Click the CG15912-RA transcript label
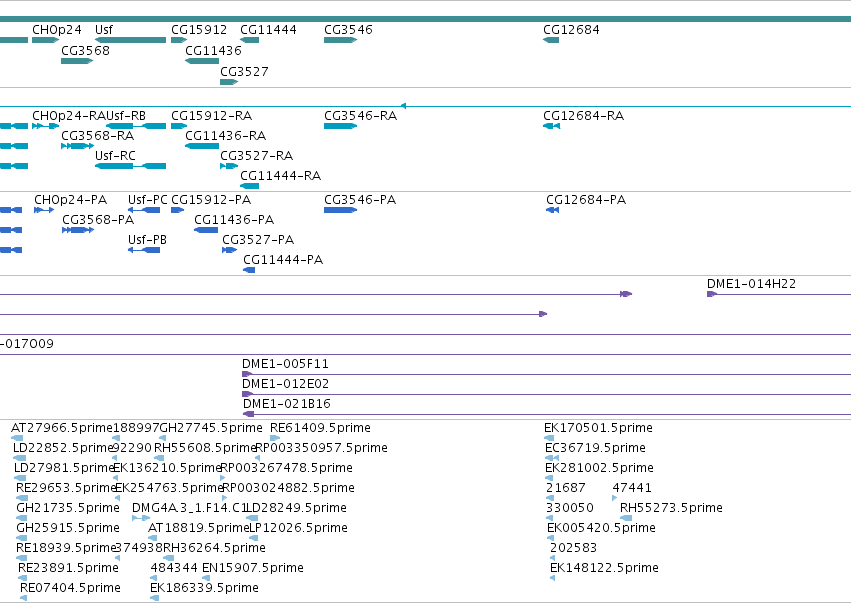Image resolution: width=851 pixels, height=603 pixels. (211, 116)
